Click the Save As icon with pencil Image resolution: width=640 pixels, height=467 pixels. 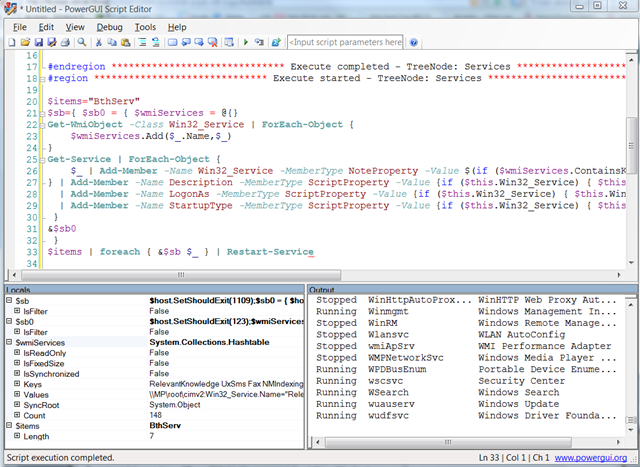52,42
